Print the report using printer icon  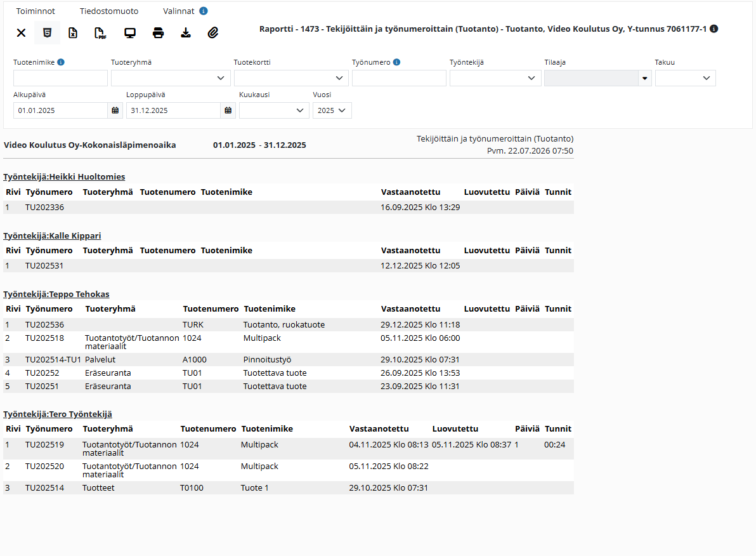[x=158, y=33]
